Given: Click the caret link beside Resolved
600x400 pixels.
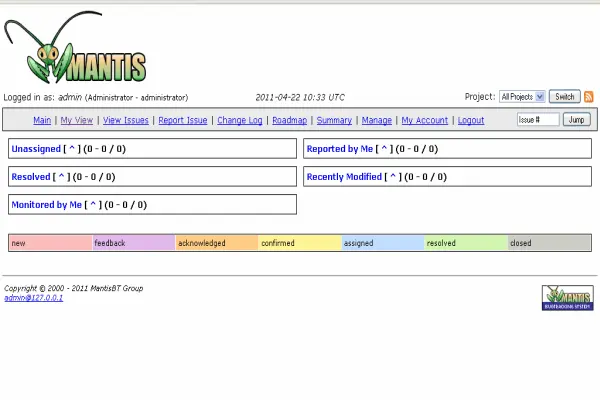Looking at the screenshot, I should [62, 177].
